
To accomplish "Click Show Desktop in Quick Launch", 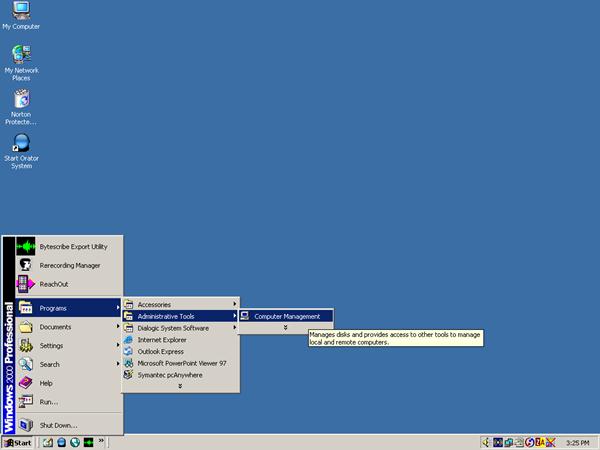I will 47,442.
